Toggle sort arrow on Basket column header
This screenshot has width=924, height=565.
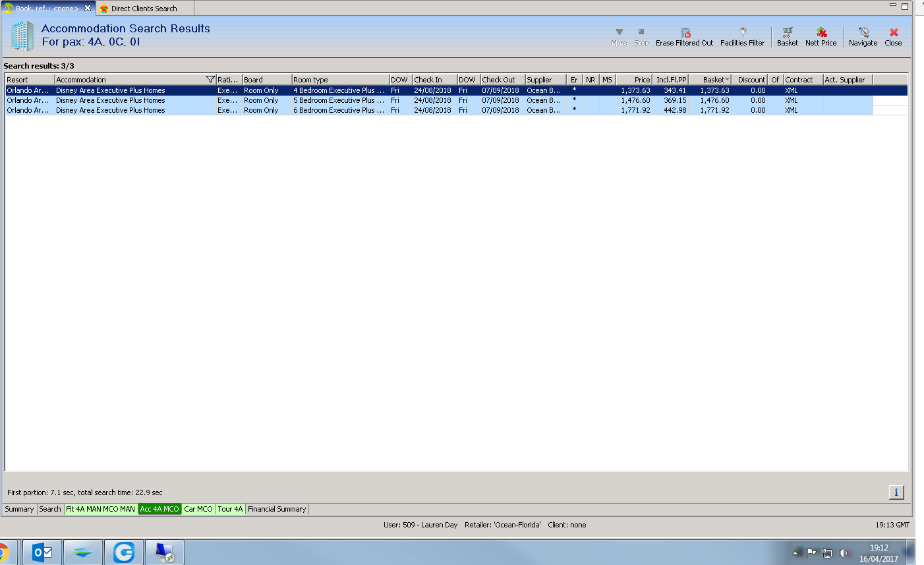(727, 80)
